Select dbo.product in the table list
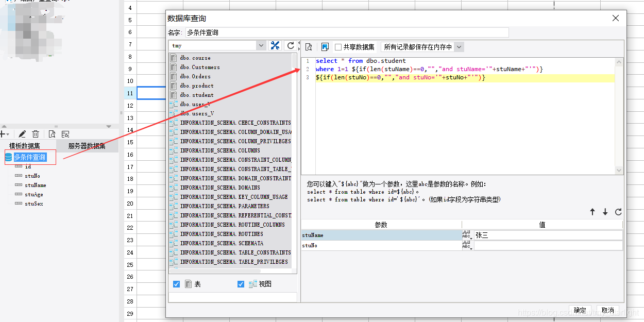The width and height of the screenshot is (644, 322). 197,86
